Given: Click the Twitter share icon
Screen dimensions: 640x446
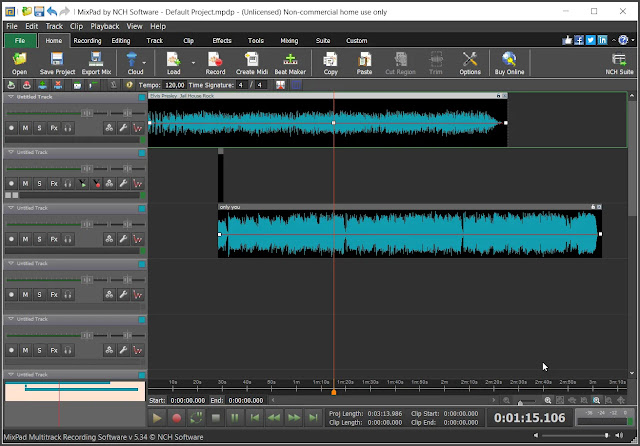Looking at the screenshot, I should 590,40.
